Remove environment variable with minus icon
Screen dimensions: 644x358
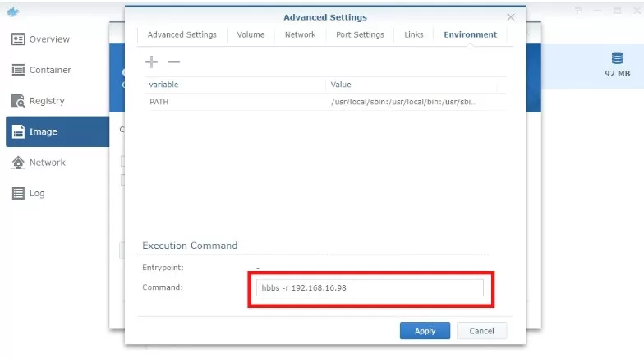tap(173, 62)
